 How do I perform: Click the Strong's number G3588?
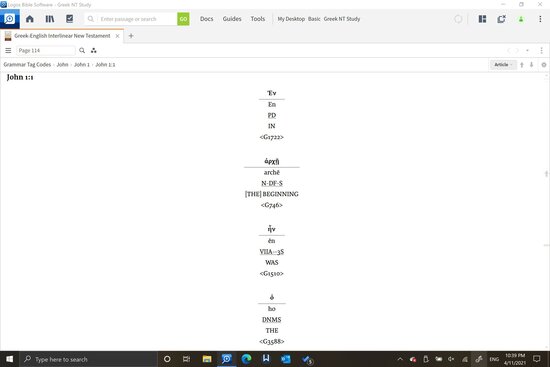point(272,341)
